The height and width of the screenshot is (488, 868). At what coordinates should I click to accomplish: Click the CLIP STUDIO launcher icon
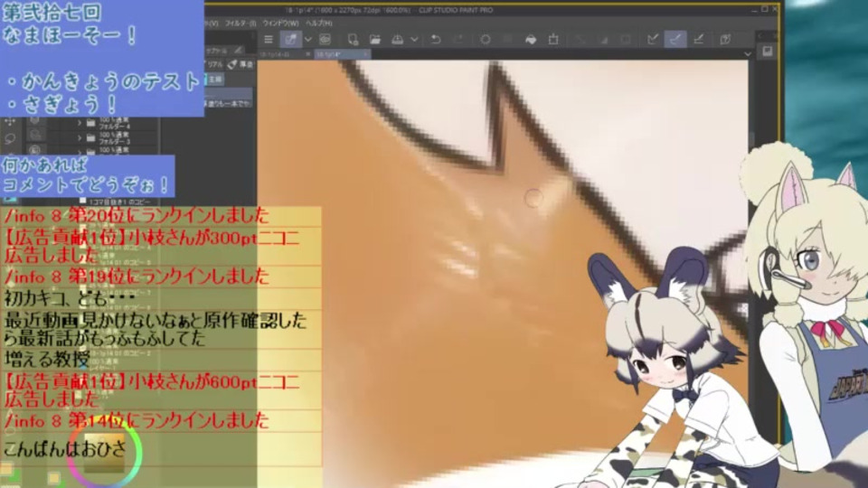click(290, 39)
